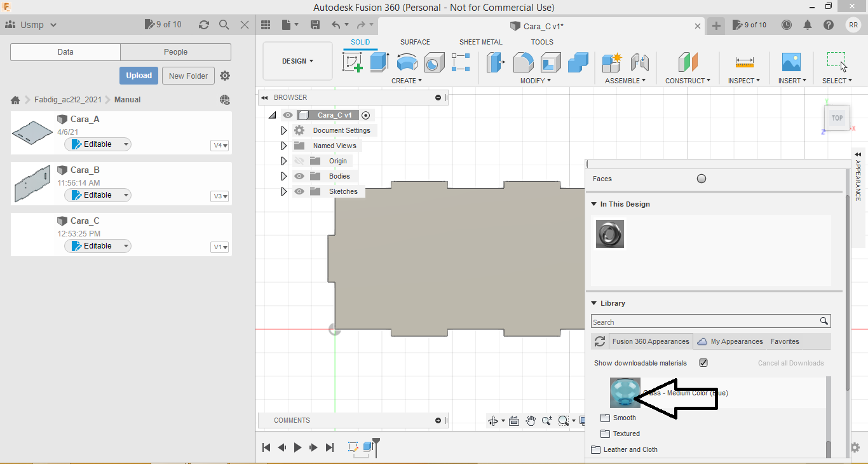Uncheck Show downloadable materials checkbox
Image resolution: width=868 pixels, height=464 pixels.
pyautogui.click(x=703, y=363)
